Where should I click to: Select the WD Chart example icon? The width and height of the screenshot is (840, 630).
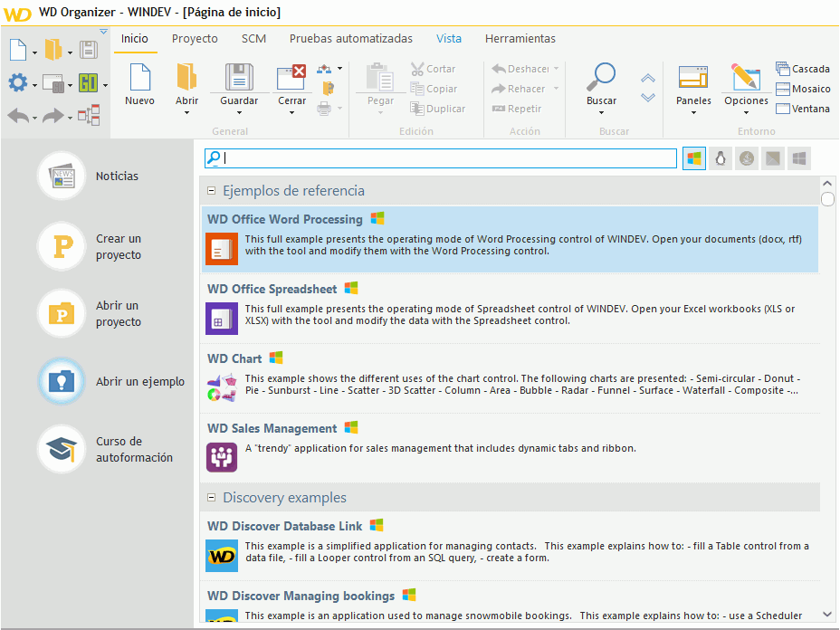point(222,387)
